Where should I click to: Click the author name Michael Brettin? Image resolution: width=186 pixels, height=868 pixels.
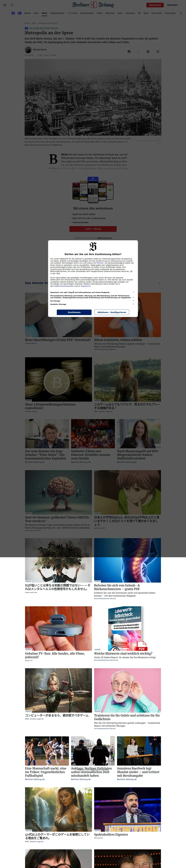(40, 49)
